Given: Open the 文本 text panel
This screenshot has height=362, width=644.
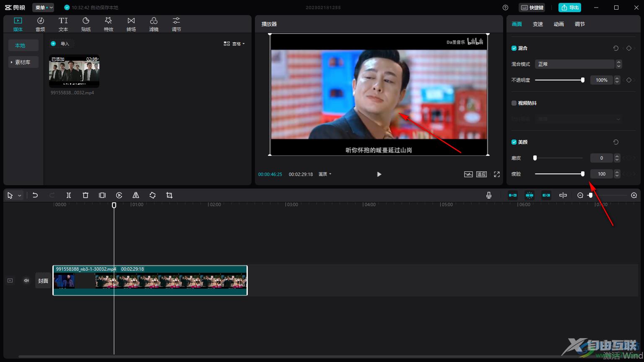Looking at the screenshot, I should click(63, 24).
